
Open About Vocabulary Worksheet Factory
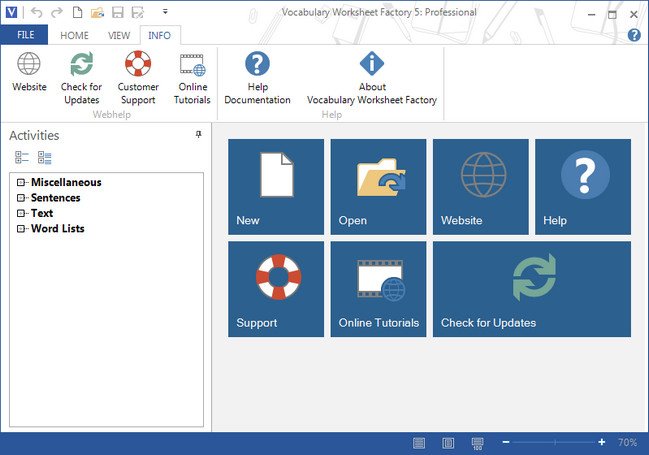coord(372,78)
